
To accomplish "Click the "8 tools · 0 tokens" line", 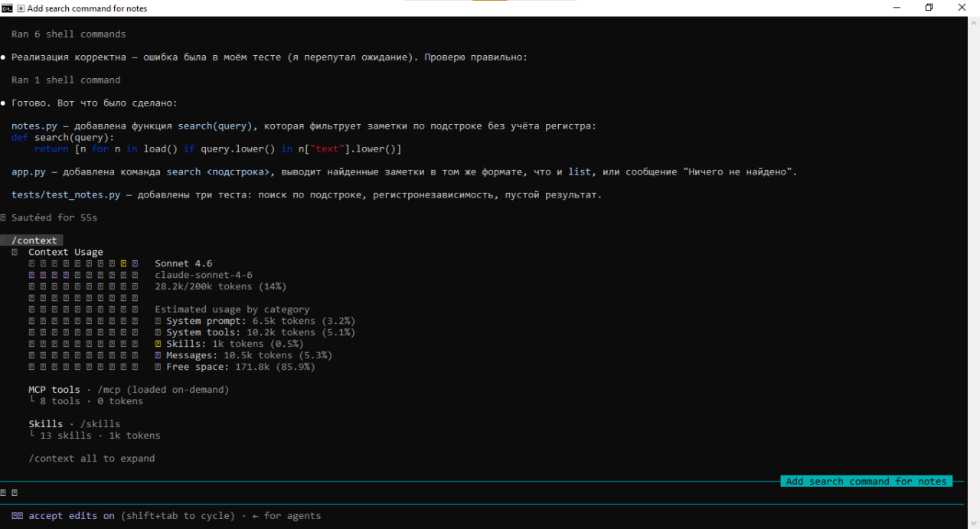I will click(x=92, y=401).
